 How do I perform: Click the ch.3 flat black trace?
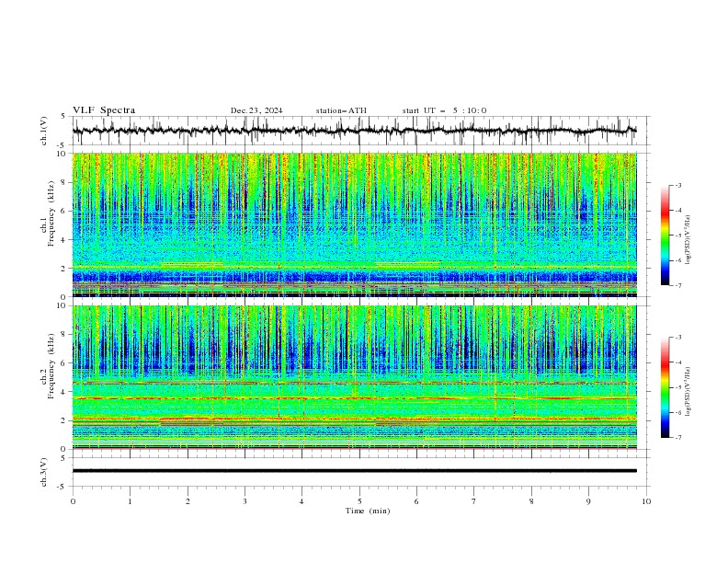tap(355, 471)
